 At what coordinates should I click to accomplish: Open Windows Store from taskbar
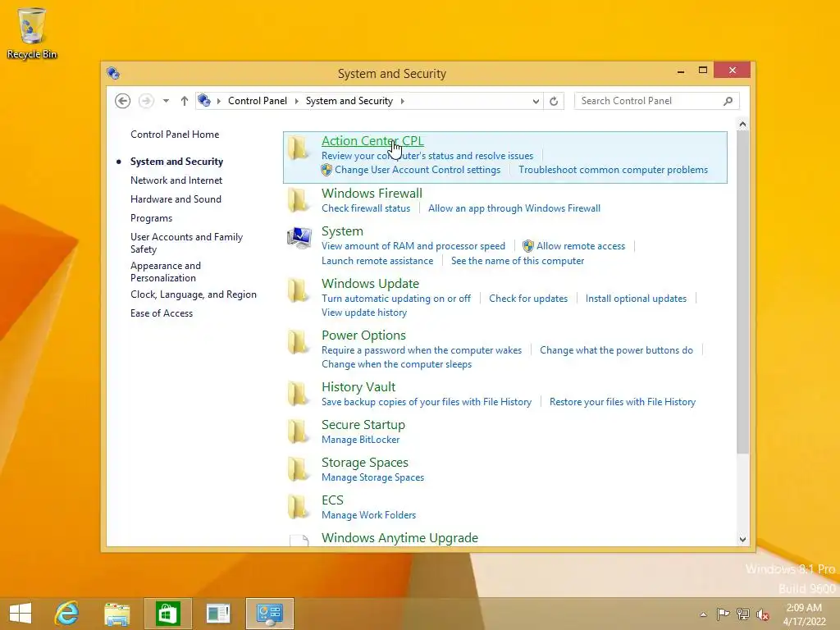(167, 614)
